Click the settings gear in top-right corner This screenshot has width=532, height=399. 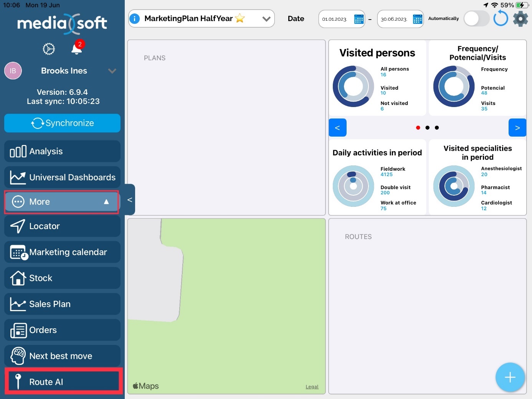coord(520,18)
